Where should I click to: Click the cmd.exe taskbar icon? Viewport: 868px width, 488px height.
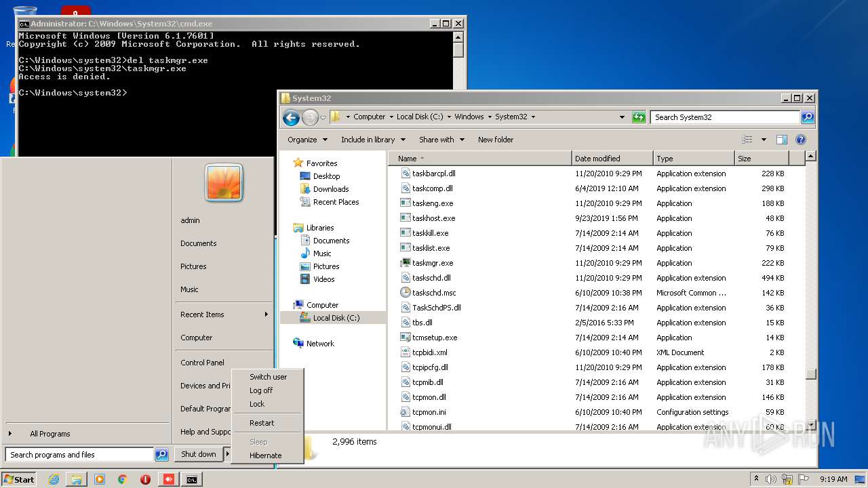pos(192,479)
